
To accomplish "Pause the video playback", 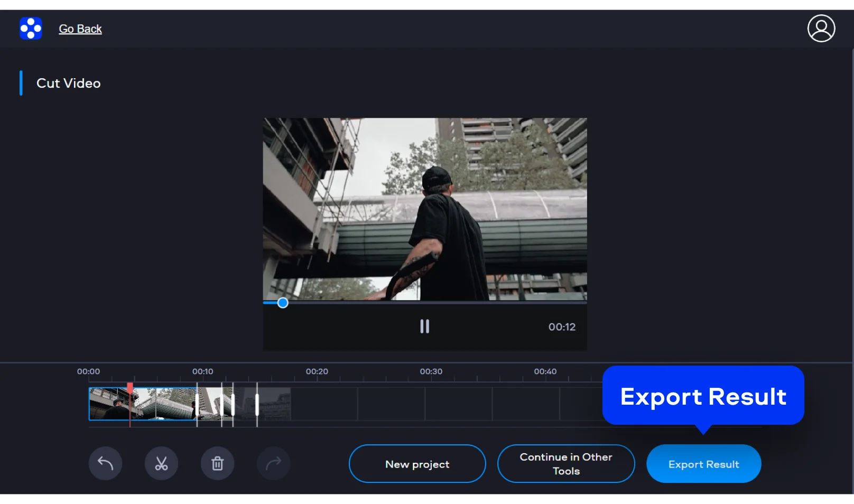I will coord(424,326).
